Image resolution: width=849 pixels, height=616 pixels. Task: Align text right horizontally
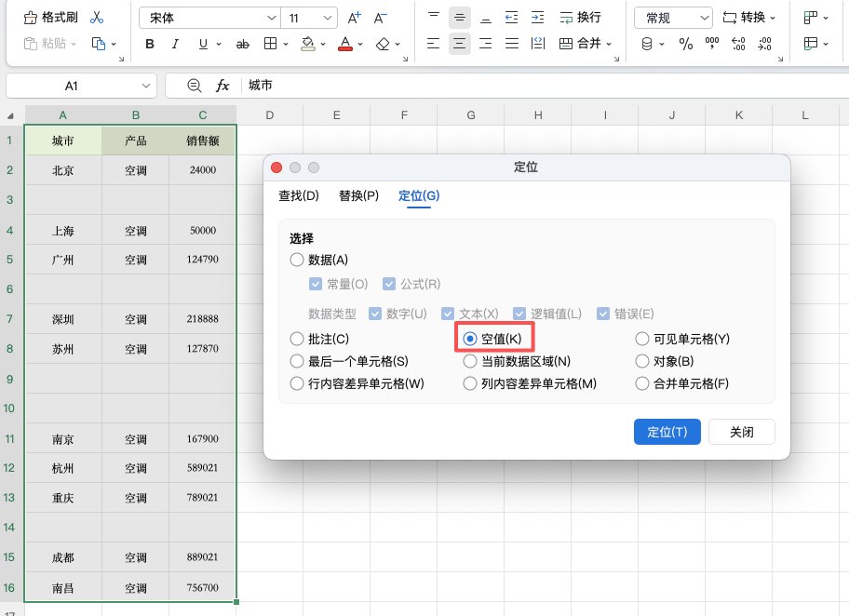pyautogui.click(x=486, y=44)
